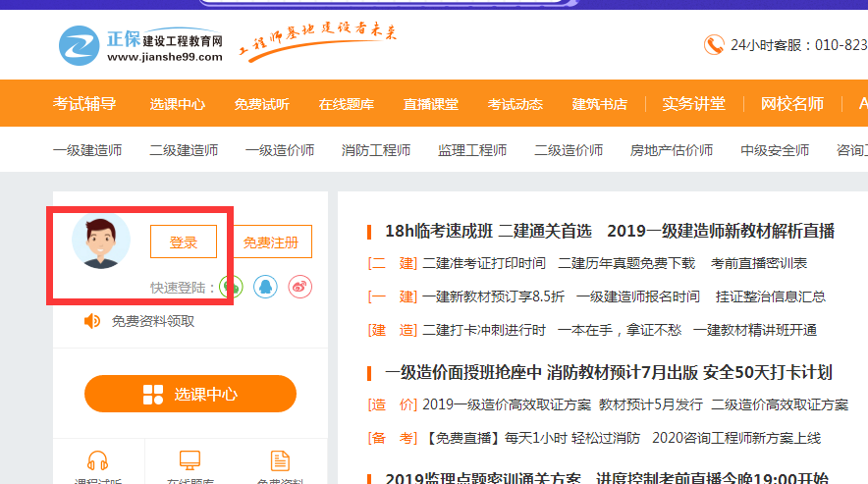The width and height of the screenshot is (868, 484).
Task: Go to 建筑书店 in the navigation bar
Action: (599, 104)
